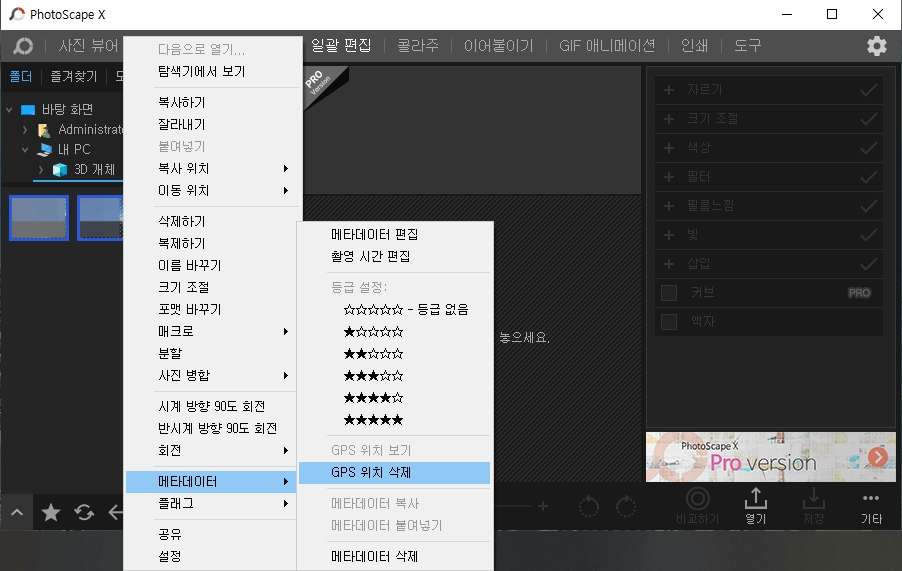This screenshot has width=902, height=571.
Task: Click the plus icon beside 필터
Action: pyautogui.click(x=668, y=177)
